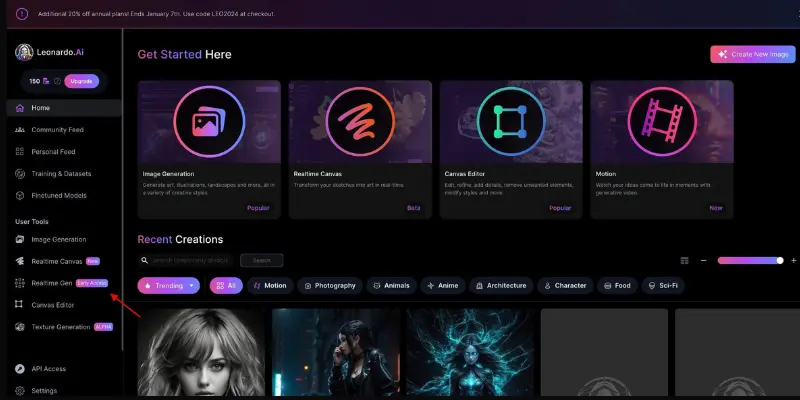
Task: Click the Create New Image button
Action: [x=753, y=54]
